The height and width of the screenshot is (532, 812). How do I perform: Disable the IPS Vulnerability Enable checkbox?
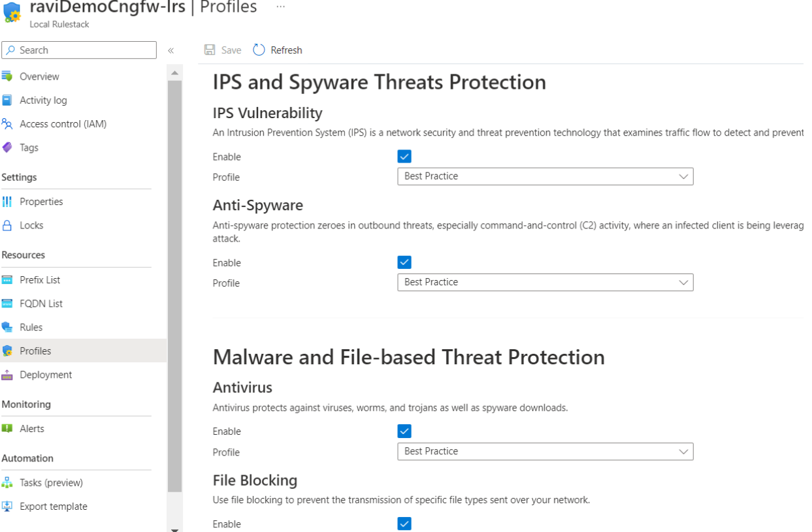click(404, 157)
